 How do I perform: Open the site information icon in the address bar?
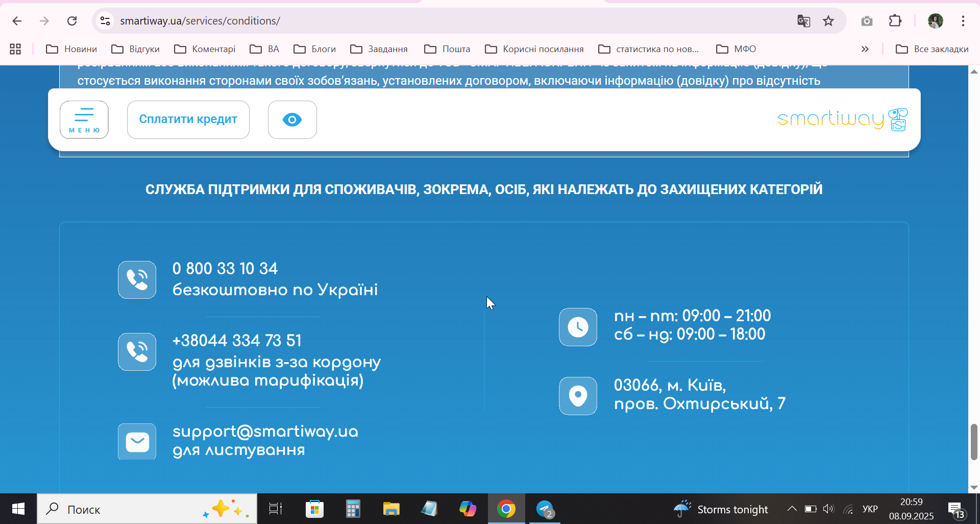coord(105,21)
